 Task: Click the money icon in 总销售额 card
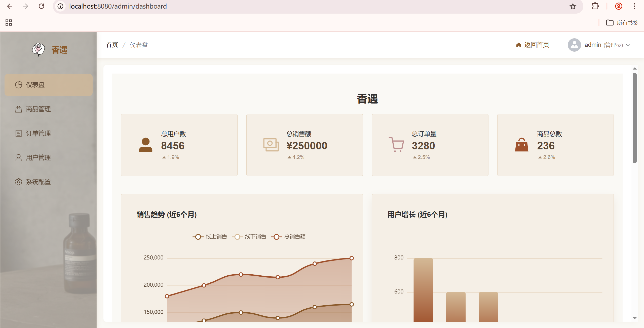(271, 145)
